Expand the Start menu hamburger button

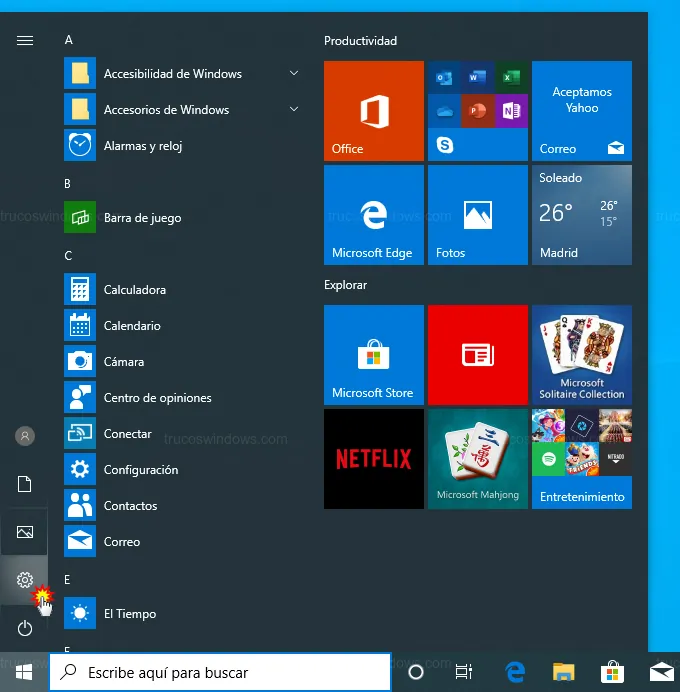25,40
